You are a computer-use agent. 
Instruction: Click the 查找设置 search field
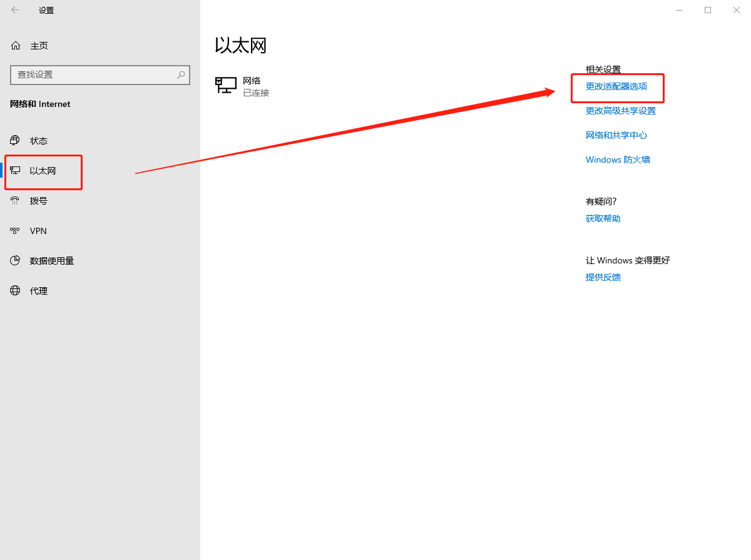point(100,74)
